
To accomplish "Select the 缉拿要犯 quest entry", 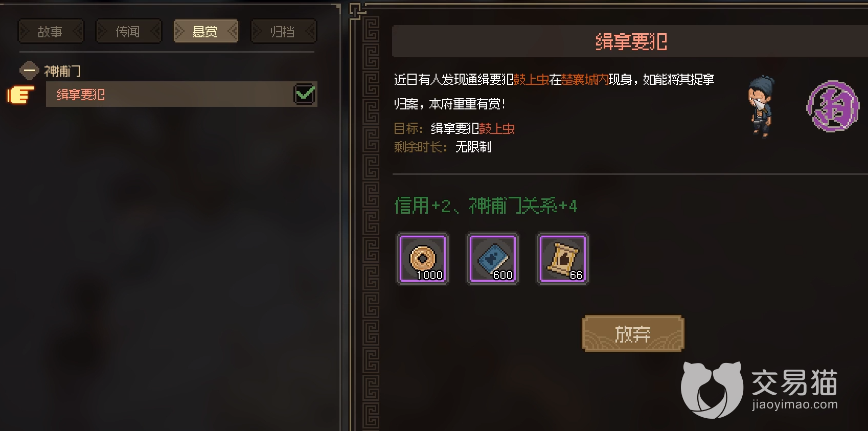I will click(x=181, y=95).
